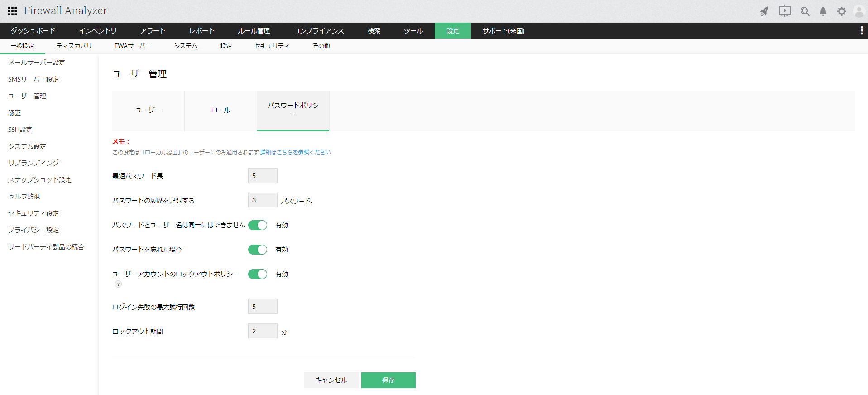
Task: Open メールサーバー設定 in sidebar
Action: point(37,63)
